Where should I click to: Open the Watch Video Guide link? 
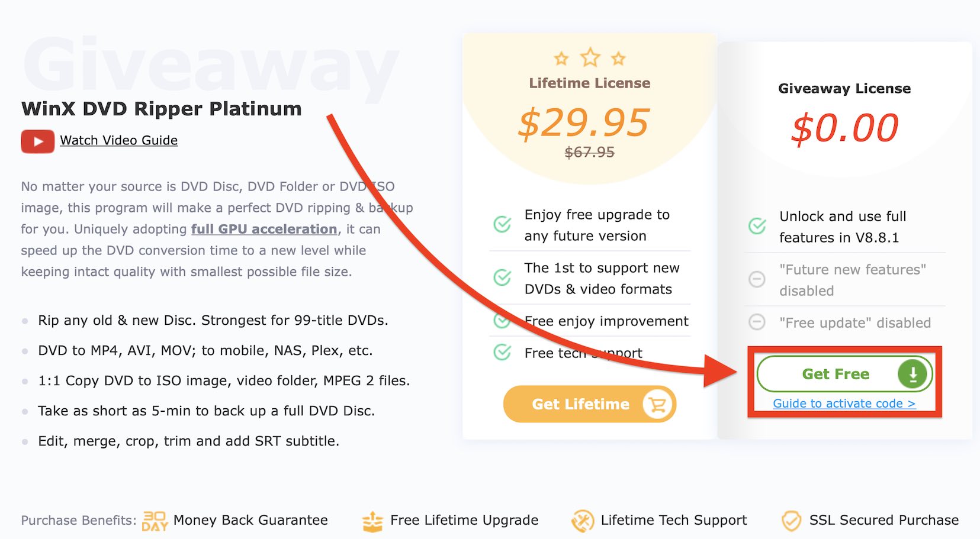coord(118,141)
